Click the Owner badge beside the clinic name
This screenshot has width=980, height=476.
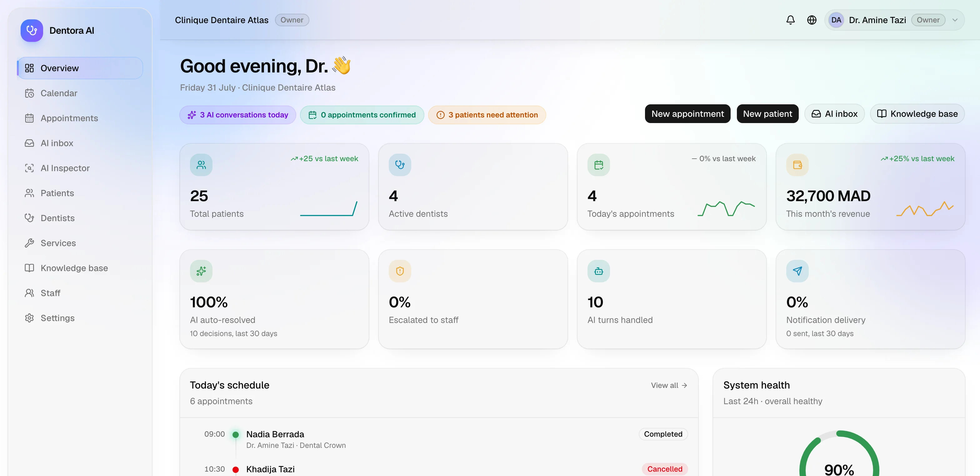point(292,20)
